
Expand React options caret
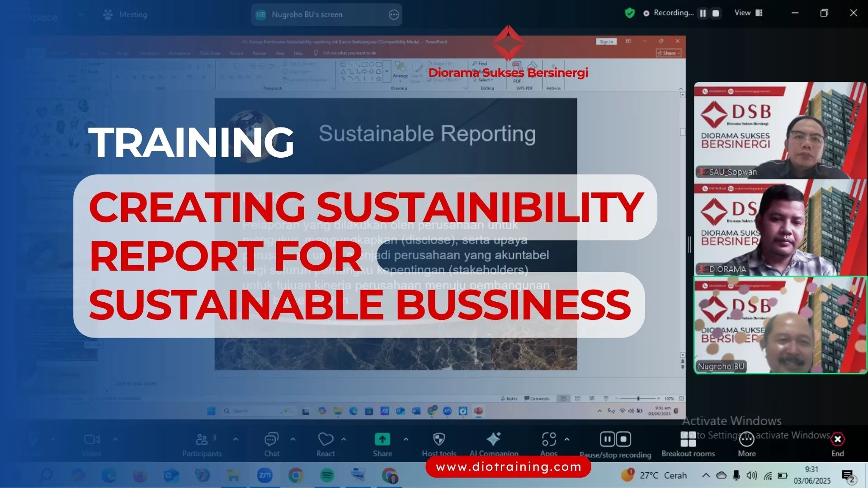click(344, 439)
